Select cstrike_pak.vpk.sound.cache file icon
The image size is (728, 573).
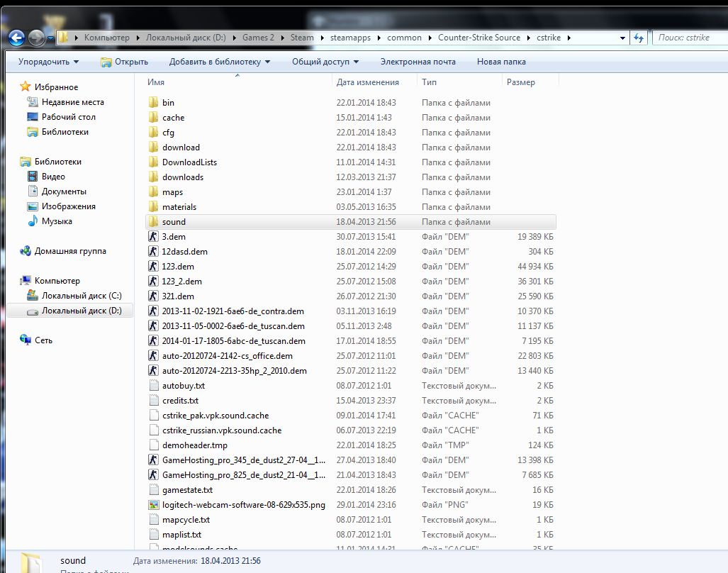coord(154,415)
